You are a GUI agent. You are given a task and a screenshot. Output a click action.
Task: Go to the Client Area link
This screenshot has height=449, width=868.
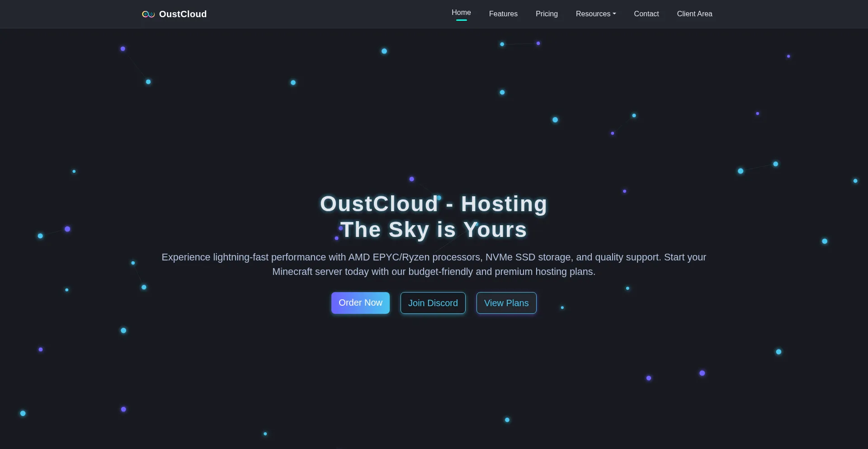click(694, 14)
